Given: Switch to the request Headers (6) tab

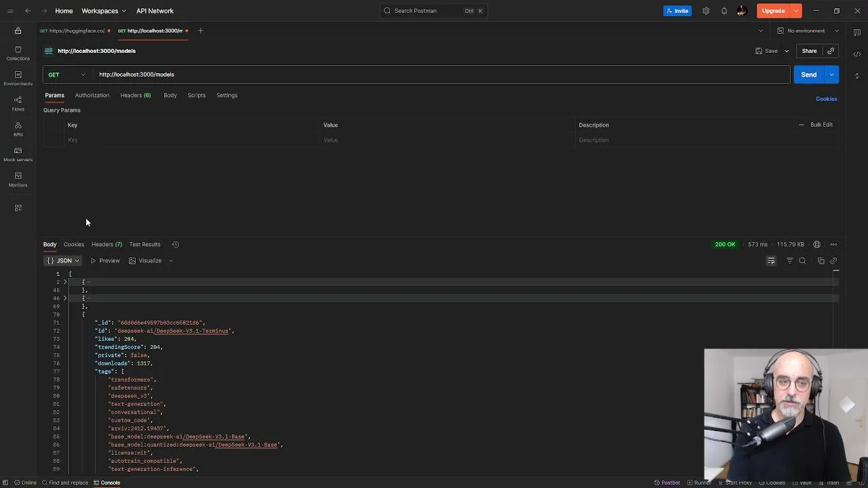Looking at the screenshot, I should click(x=136, y=96).
